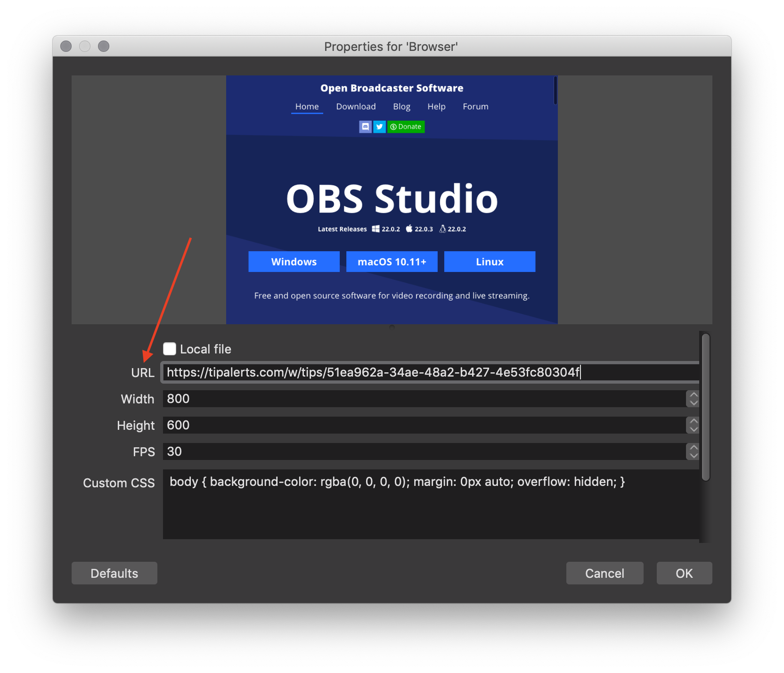Viewport: 784px width, 673px height.
Task: Click the Linux download button
Action: (490, 262)
